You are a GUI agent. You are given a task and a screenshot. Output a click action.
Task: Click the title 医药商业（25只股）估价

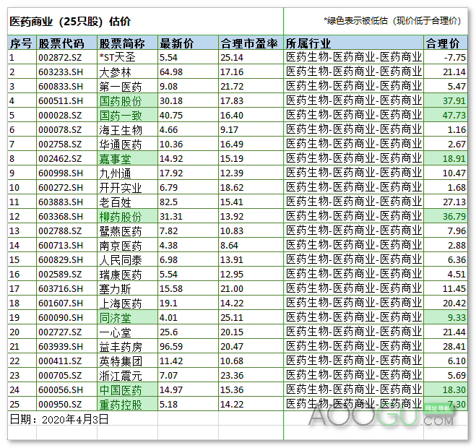tap(70, 22)
